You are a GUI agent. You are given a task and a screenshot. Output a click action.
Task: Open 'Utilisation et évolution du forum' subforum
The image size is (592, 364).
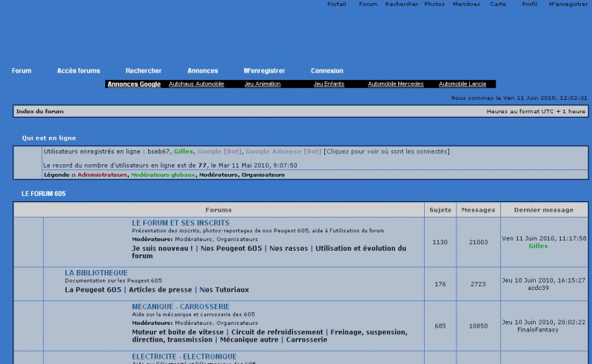[269, 252]
